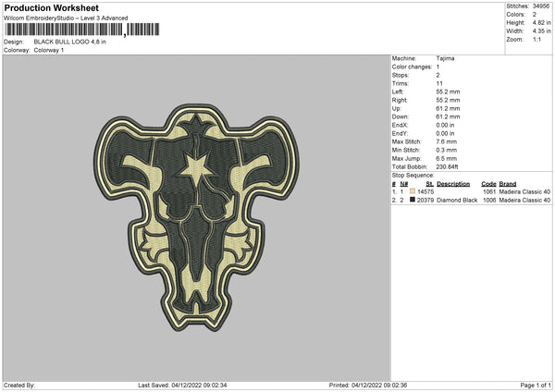Click the Total Bobbin value 230.84ft
555x392 pixels.
[x=448, y=166]
